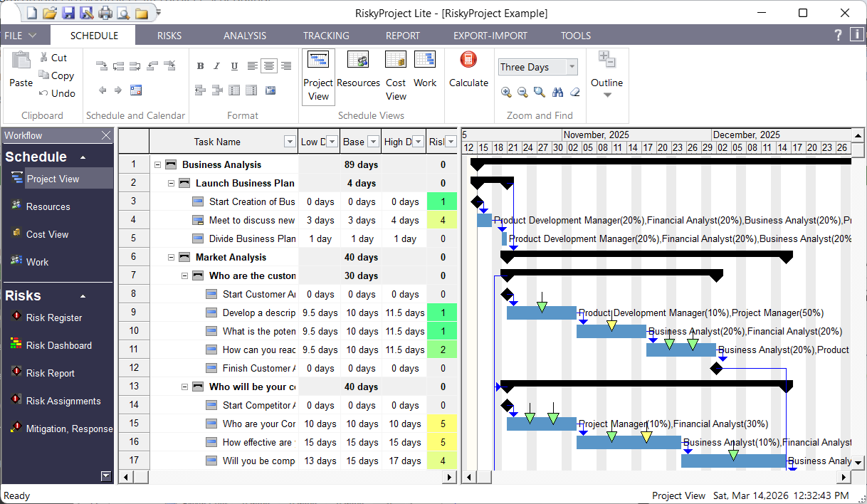The image size is (867, 504).
Task: Enable underline formatting
Action: point(234,65)
